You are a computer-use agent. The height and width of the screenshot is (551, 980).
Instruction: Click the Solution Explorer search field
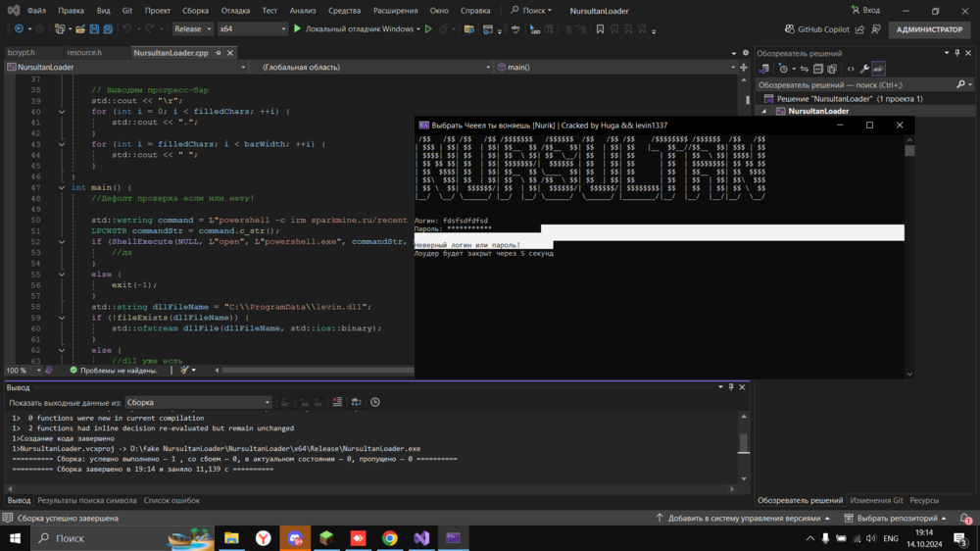pyautogui.click(x=855, y=84)
